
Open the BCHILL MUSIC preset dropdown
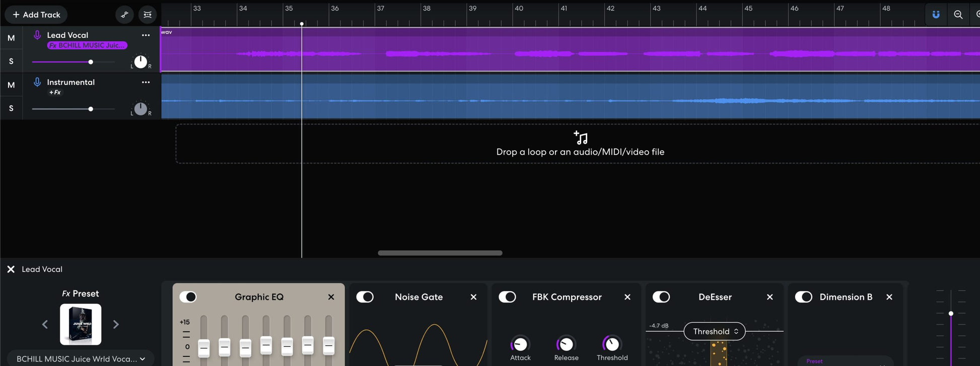[81, 358]
